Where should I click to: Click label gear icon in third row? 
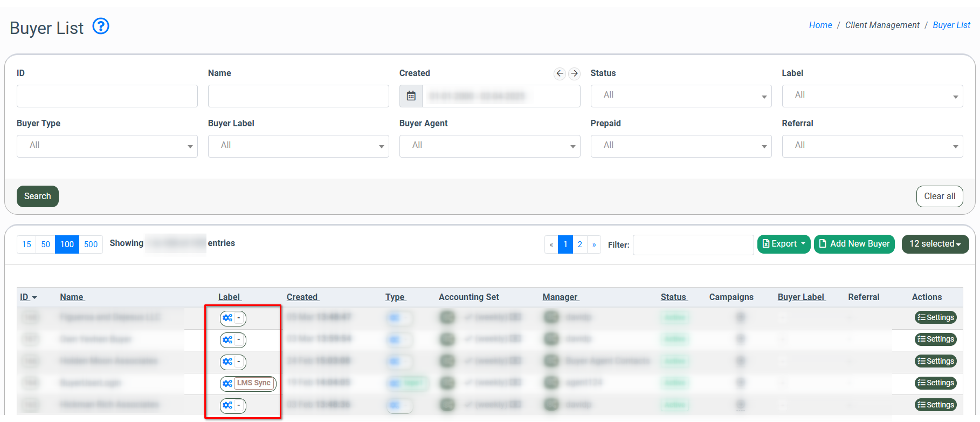pos(227,362)
